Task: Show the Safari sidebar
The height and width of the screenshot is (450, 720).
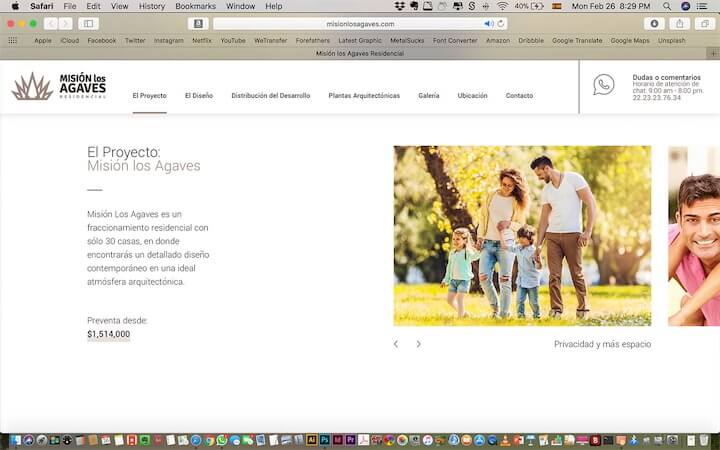Action: pyautogui.click(x=88, y=23)
